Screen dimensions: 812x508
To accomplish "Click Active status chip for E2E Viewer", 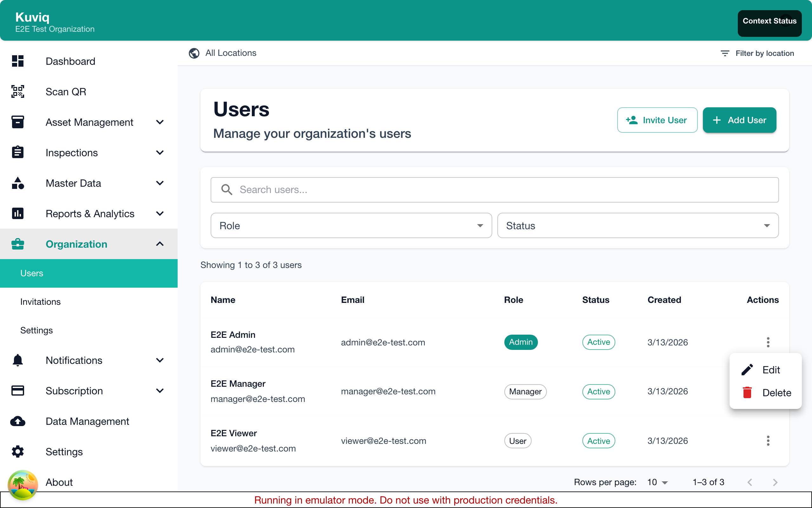I will click(599, 441).
